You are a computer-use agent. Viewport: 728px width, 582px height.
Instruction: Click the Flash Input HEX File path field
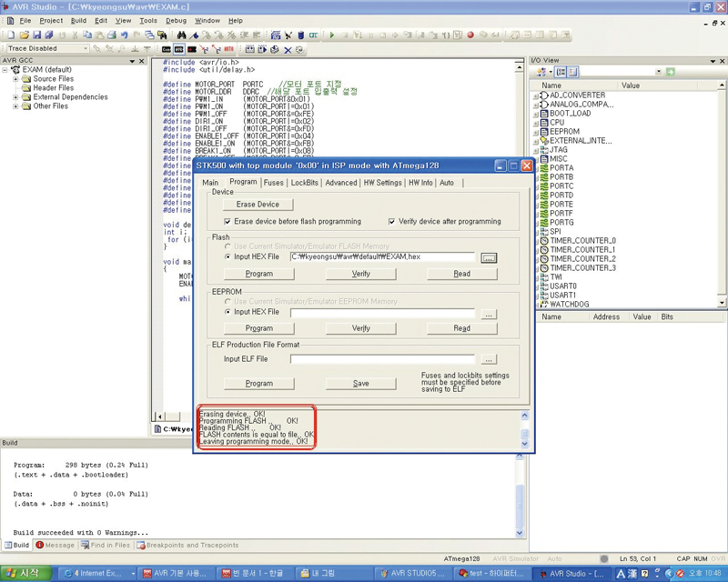(x=382, y=257)
